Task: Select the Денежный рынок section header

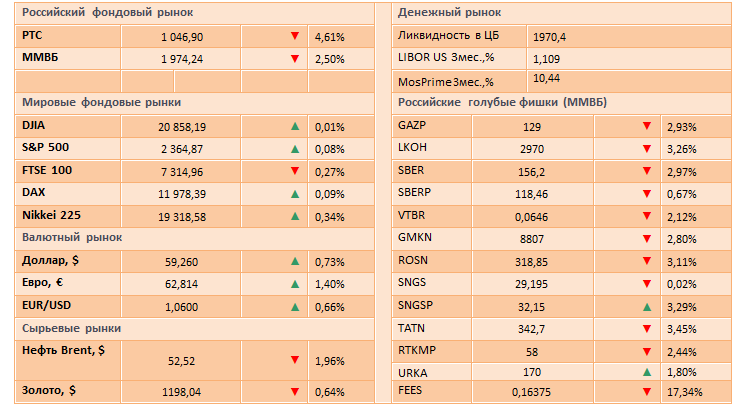Action: tap(449, 12)
